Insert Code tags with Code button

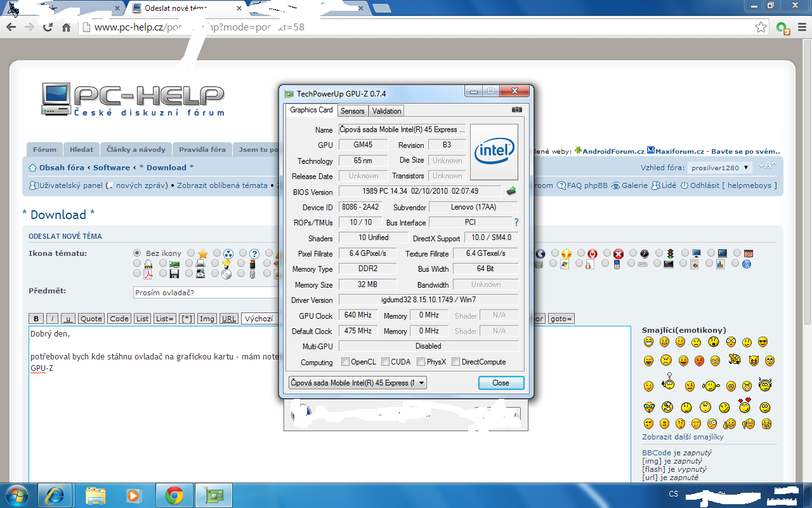click(x=119, y=319)
